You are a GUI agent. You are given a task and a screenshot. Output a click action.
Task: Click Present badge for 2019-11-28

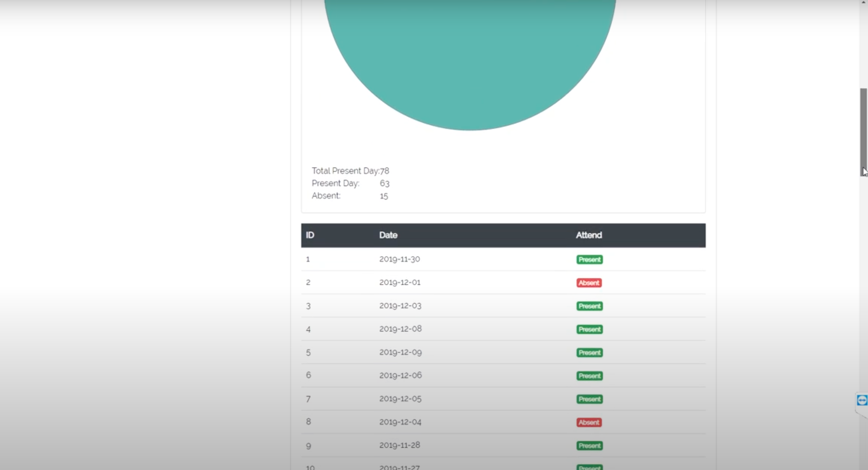pos(589,446)
